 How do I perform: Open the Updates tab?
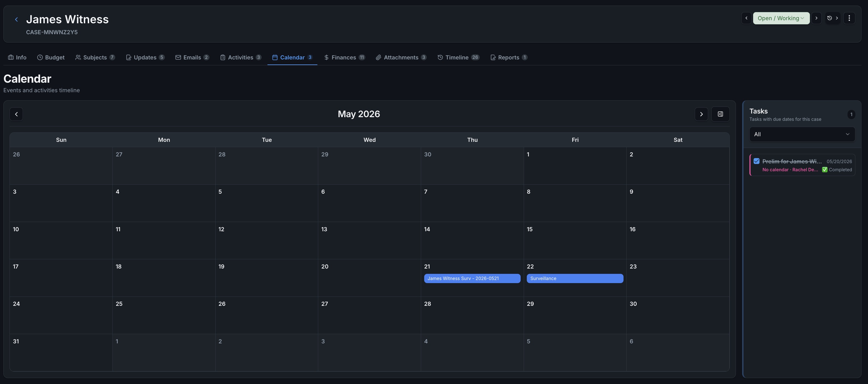[145, 58]
